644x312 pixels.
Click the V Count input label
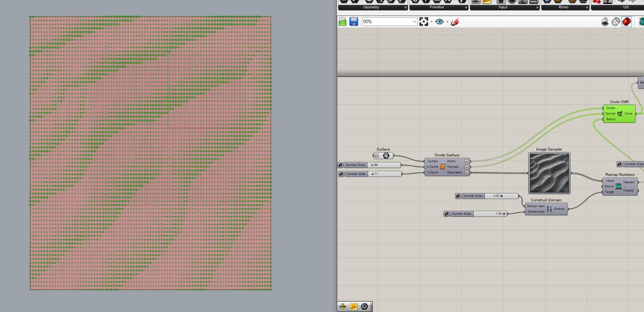[433, 172]
